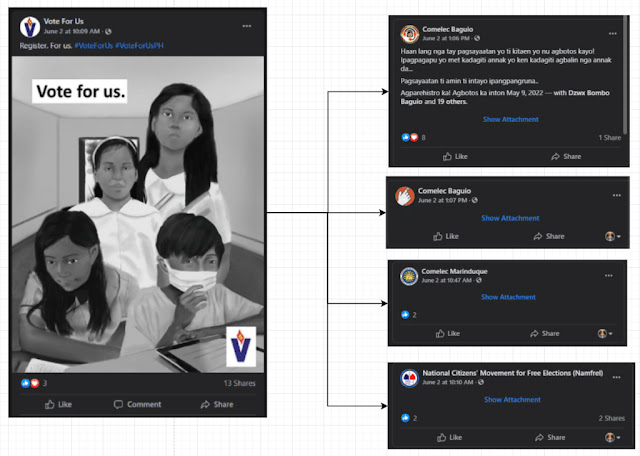The width and height of the screenshot is (640, 456).
Task: View 2 Shares on Namfrel post
Action: pos(611,418)
